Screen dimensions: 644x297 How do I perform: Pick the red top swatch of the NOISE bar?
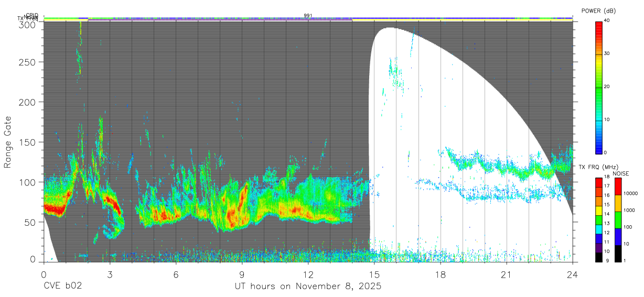618,186
